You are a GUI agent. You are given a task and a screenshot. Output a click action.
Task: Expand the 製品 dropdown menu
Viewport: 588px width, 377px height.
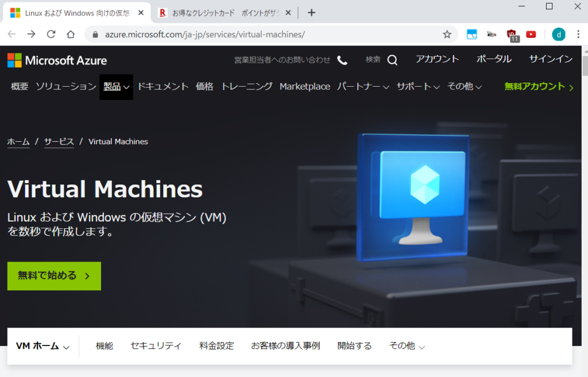(116, 87)
